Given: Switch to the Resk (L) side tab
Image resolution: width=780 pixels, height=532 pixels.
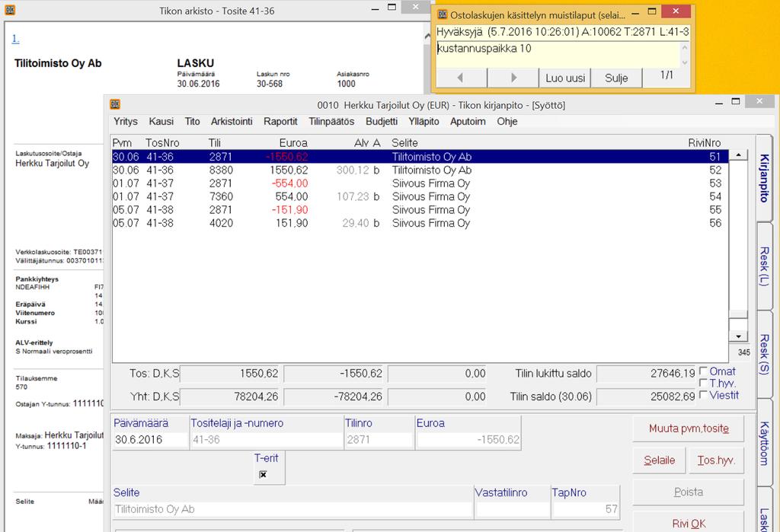Looking at the screenshot, I should pyautogui.click(x=764, y=266).
